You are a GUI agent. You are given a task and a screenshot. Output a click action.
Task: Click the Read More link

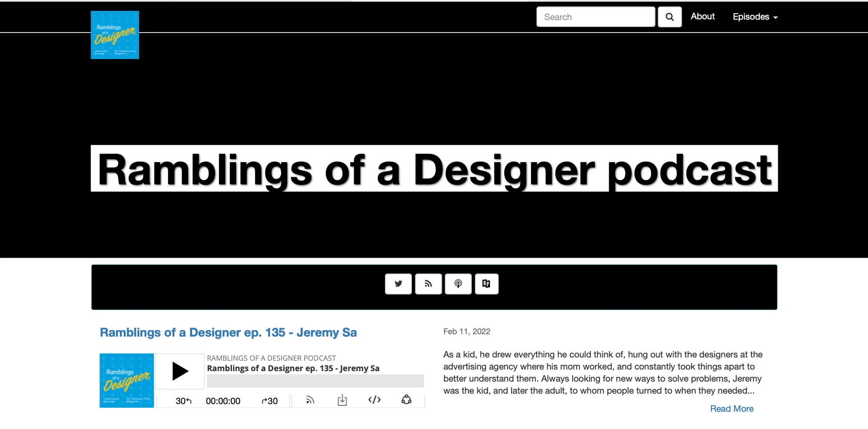click(x=731, y=408)
